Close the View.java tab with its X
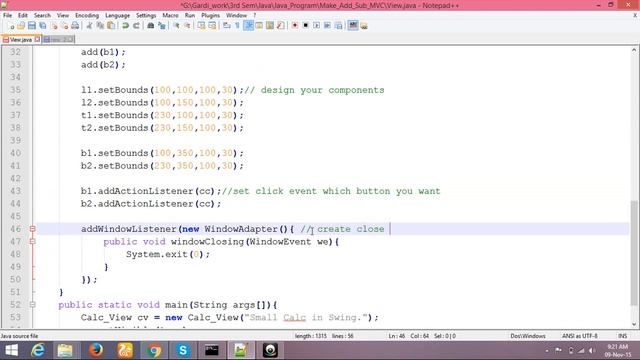This screenshot has width=640, height=360. 37,39
